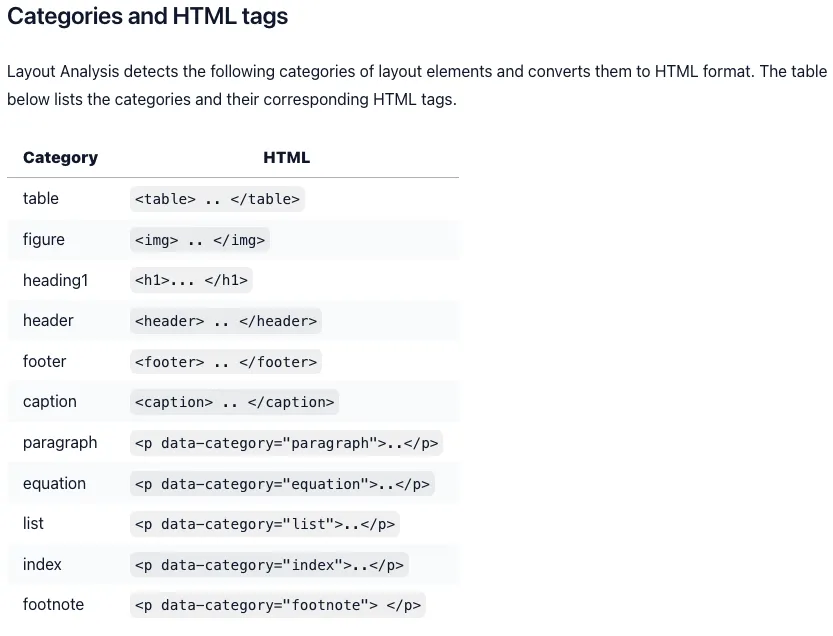
Task: Click the <footer> .. </footer> code block
Action: pyautogui.click(x=226, y=362)
